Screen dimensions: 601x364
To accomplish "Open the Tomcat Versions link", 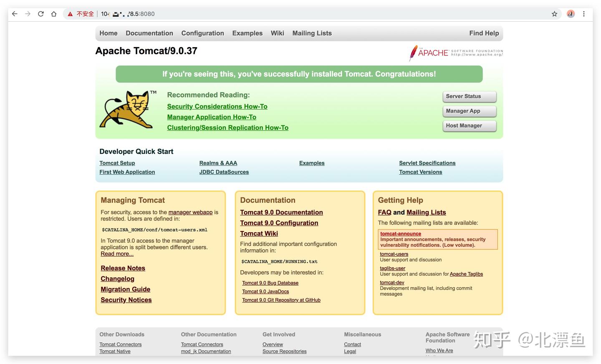I will pyautogui.click(x=421, y=172).
